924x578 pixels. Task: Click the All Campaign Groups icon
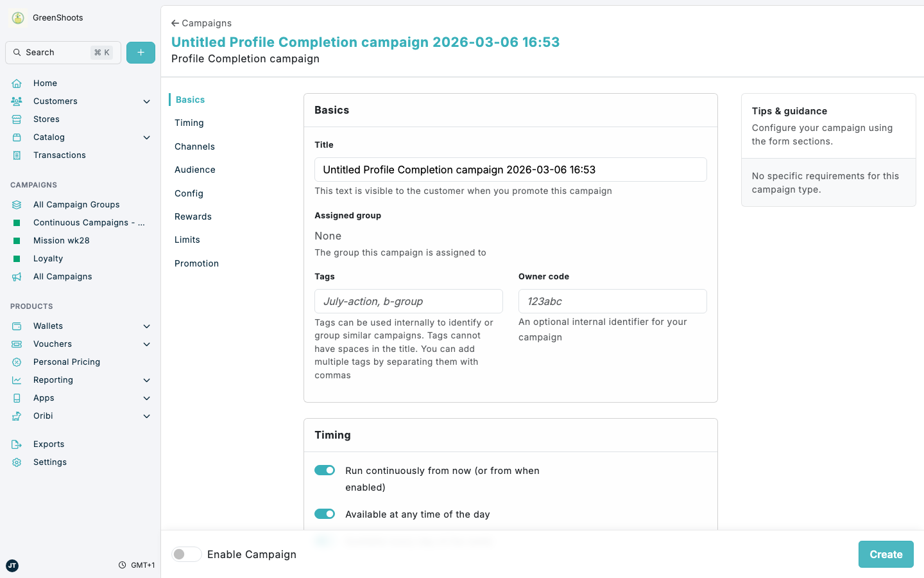(x=17, y=204)
